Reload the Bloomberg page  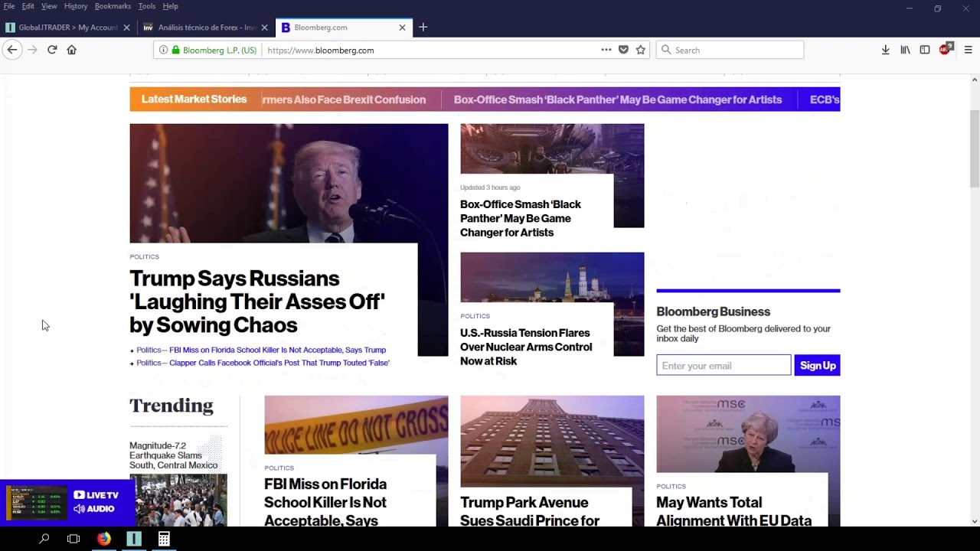(52, 50)
